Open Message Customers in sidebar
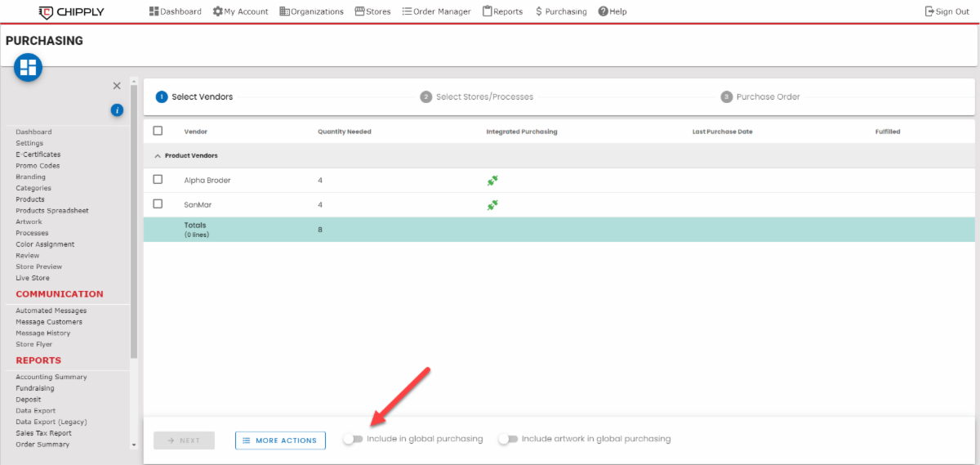 point(49,322)
